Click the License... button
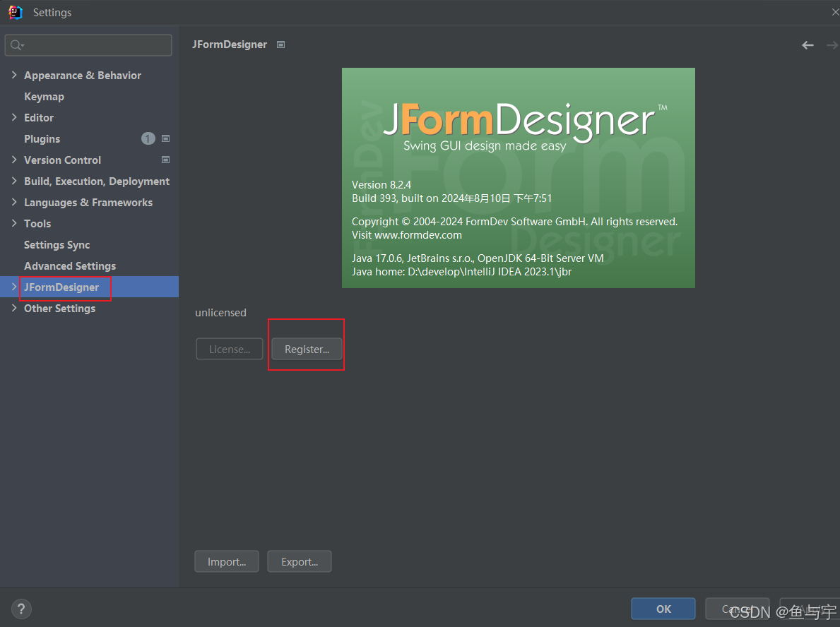Image resolution: width=840 pixels, height=627 pixels. coord(230,349)
